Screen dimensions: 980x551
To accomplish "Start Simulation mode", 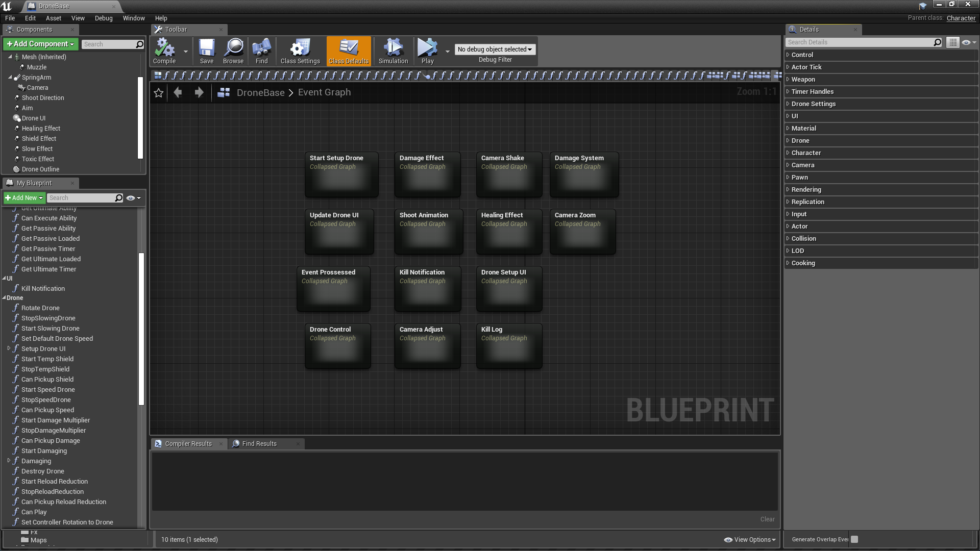I will 393,51.
